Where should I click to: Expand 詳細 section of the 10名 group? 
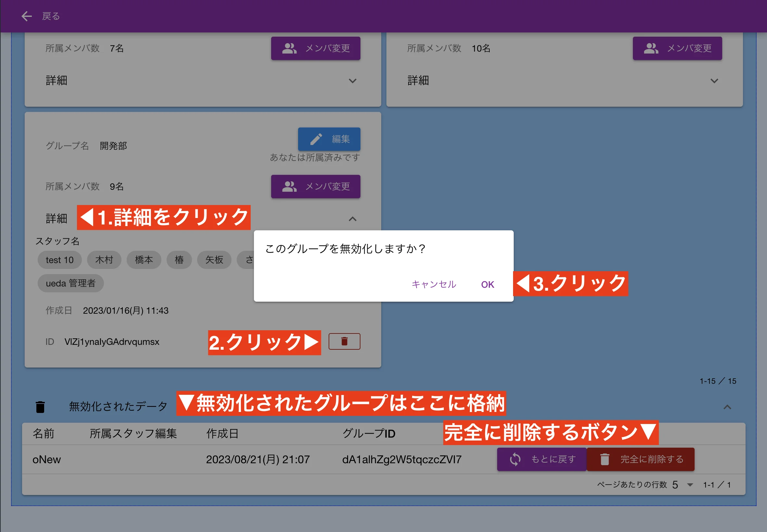(x=714, y=81)
